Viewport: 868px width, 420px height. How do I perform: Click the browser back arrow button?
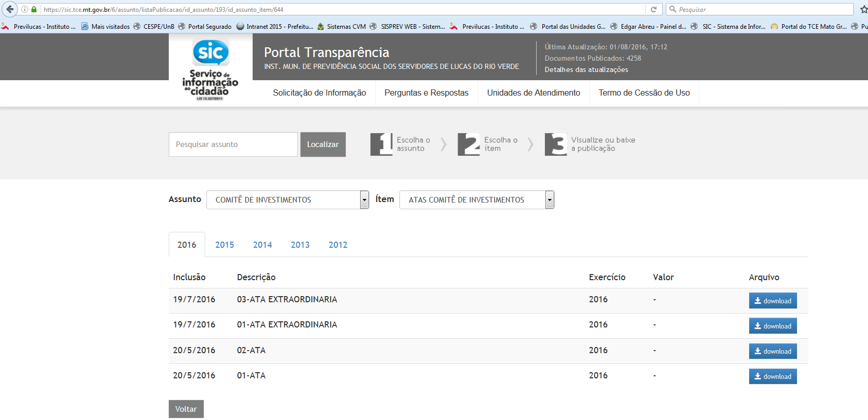tap(10, 9)
